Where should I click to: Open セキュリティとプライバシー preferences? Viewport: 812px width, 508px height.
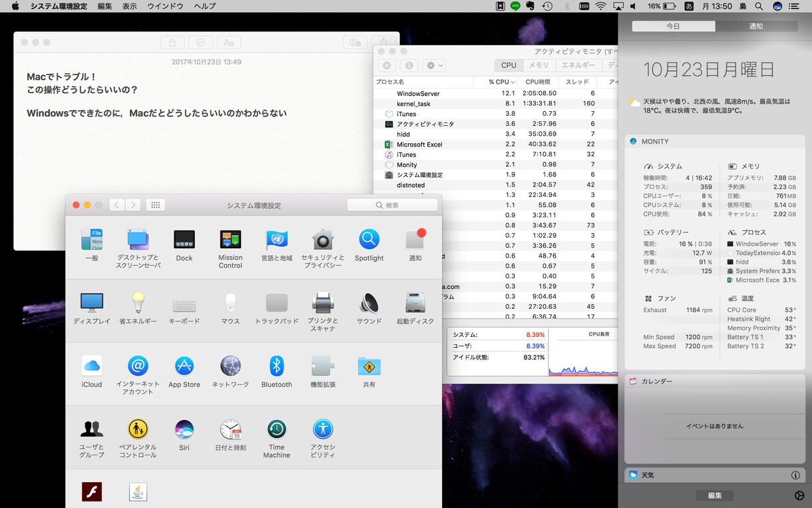[x=323, y=248]
